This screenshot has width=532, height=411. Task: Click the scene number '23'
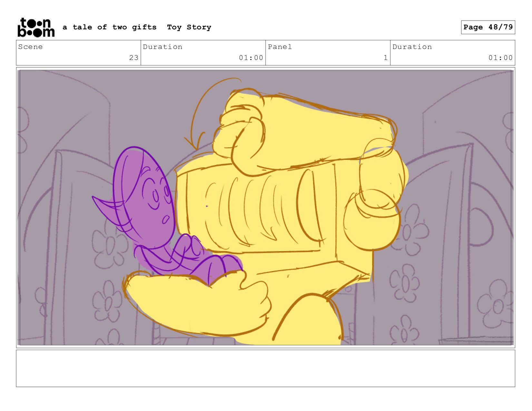134,58
